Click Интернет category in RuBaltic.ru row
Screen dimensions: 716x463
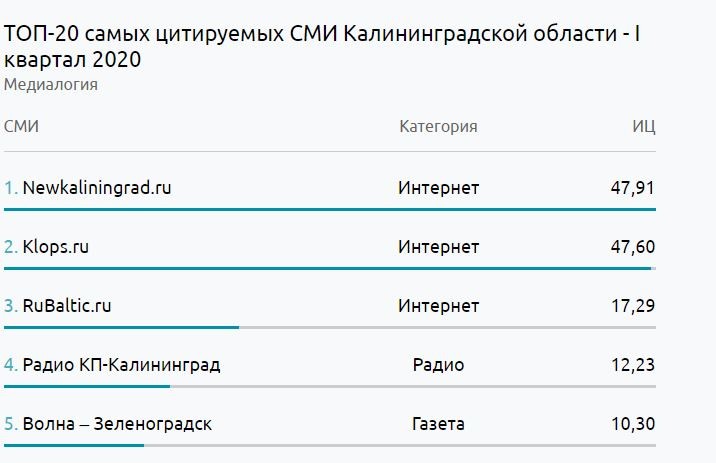438,306
